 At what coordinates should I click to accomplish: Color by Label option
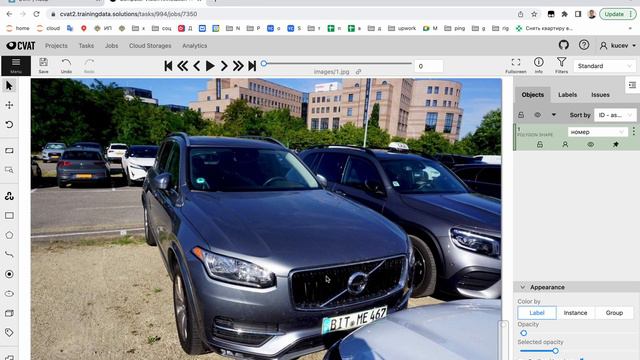537,313
